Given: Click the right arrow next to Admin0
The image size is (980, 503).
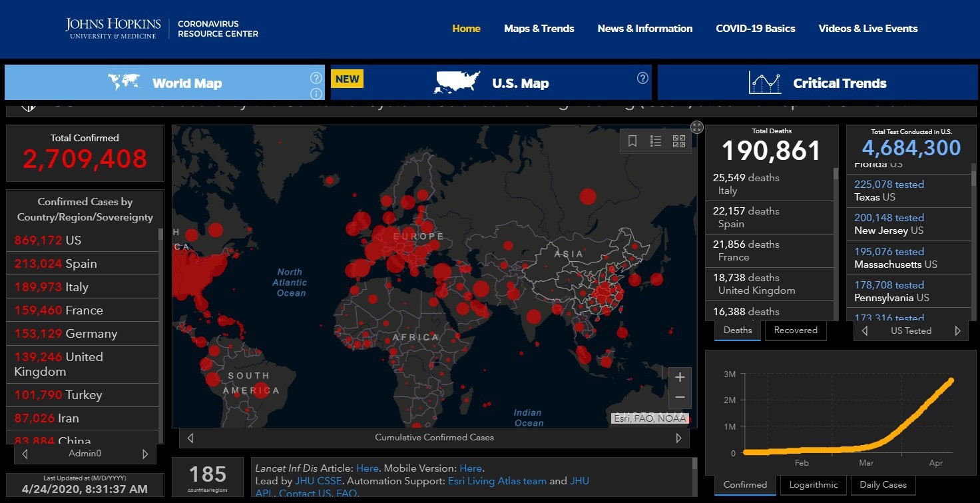Looking at the screenshot, I should pos(145,454).
